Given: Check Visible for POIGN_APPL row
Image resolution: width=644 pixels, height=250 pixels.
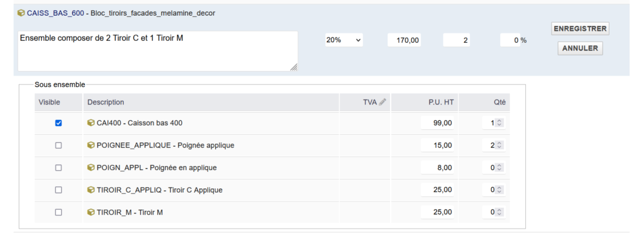Looking at the screenshot, I should click(58, 168).
